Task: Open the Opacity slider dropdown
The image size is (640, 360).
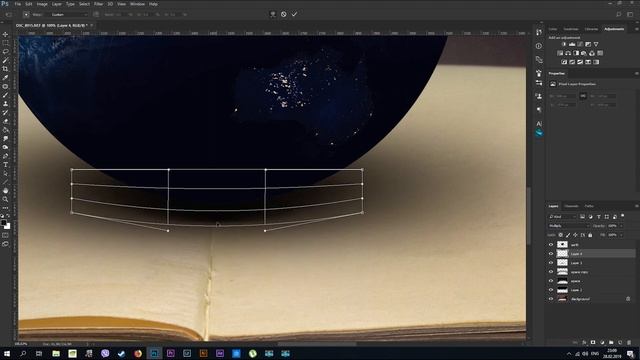Action: [622, 226]
